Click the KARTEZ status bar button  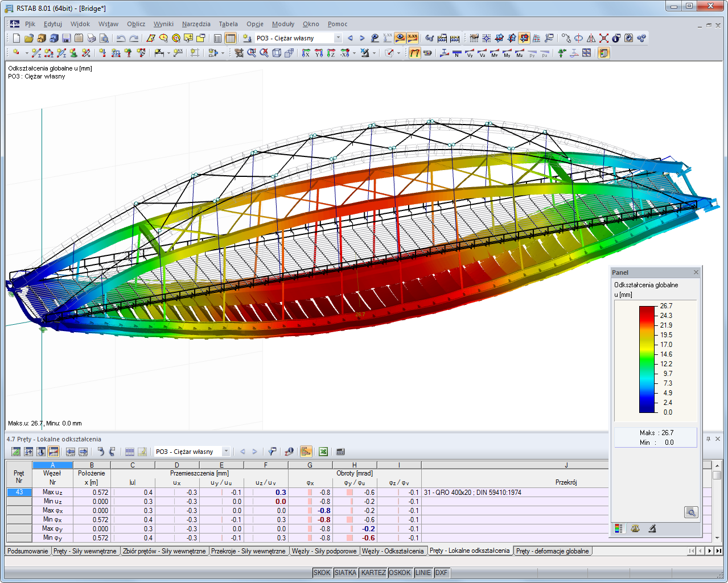point(373,573)
